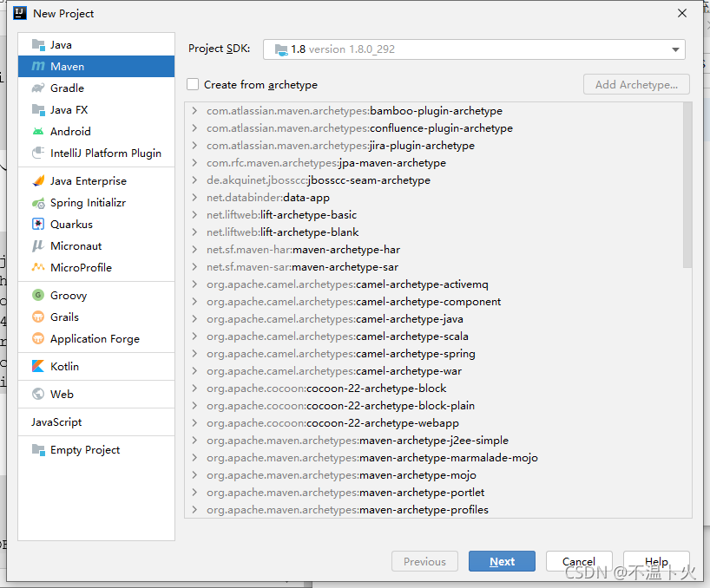Click the Project SDK 1.8 field
This screenshot has width=710, height=588.
click(474, 49)
